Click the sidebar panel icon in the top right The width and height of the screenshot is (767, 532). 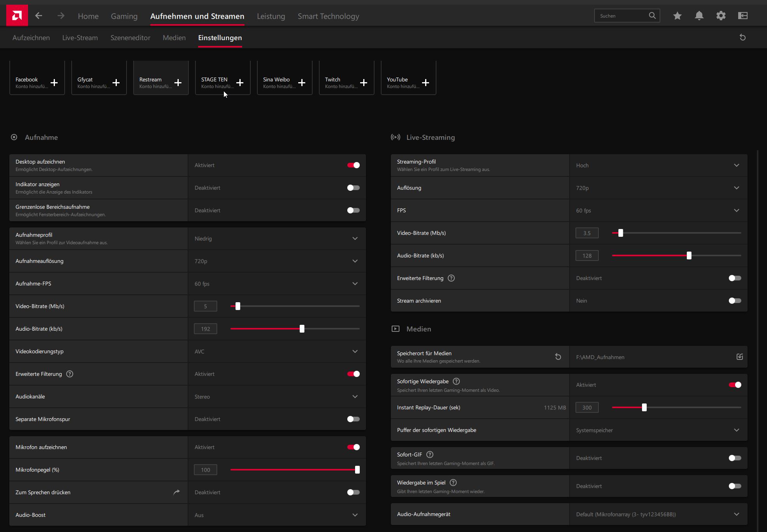(742, 16)
